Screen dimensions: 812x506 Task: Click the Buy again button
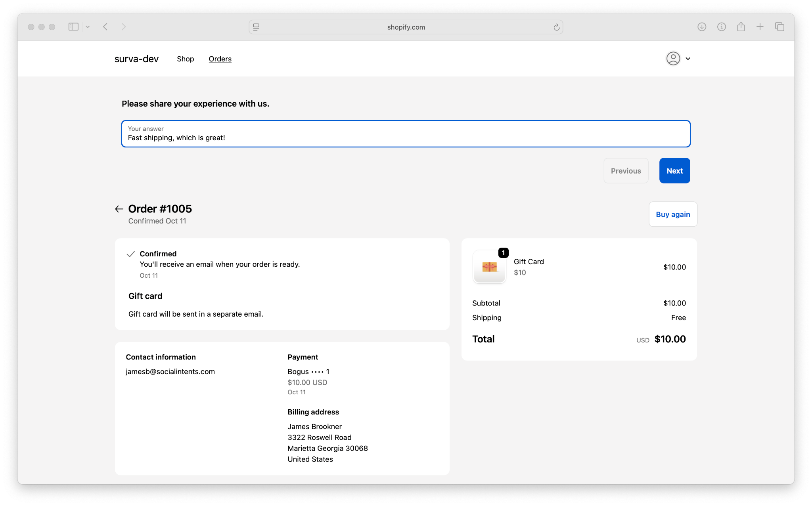pos(673,214)
